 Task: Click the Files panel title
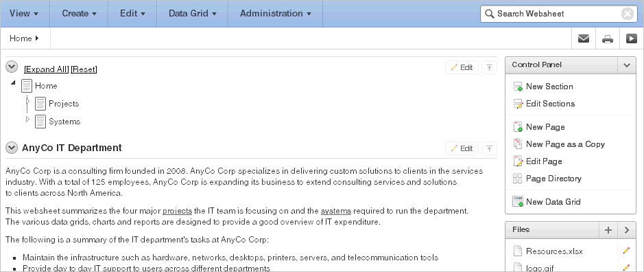click(x=521, y=229)
